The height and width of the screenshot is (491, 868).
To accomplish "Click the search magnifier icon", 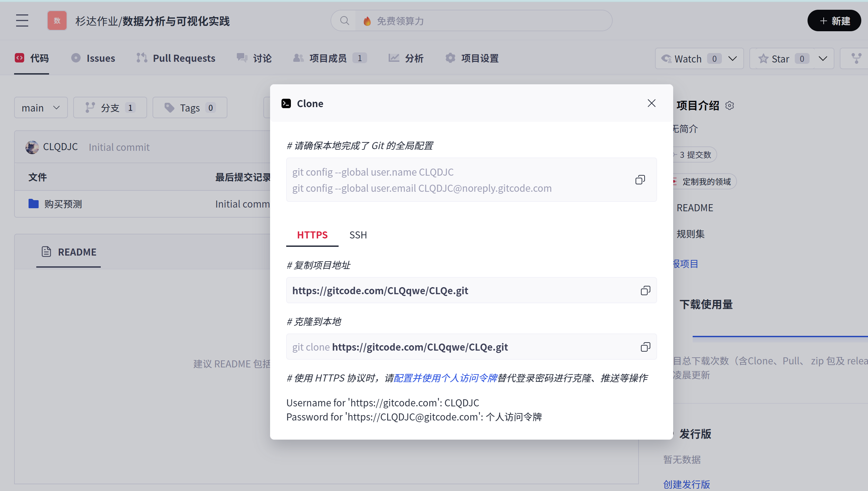I will (344, 21).
